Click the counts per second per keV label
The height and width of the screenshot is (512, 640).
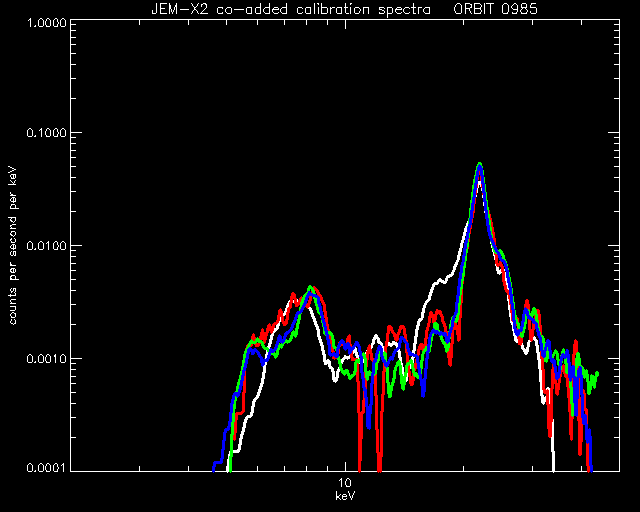click(13, 245)
